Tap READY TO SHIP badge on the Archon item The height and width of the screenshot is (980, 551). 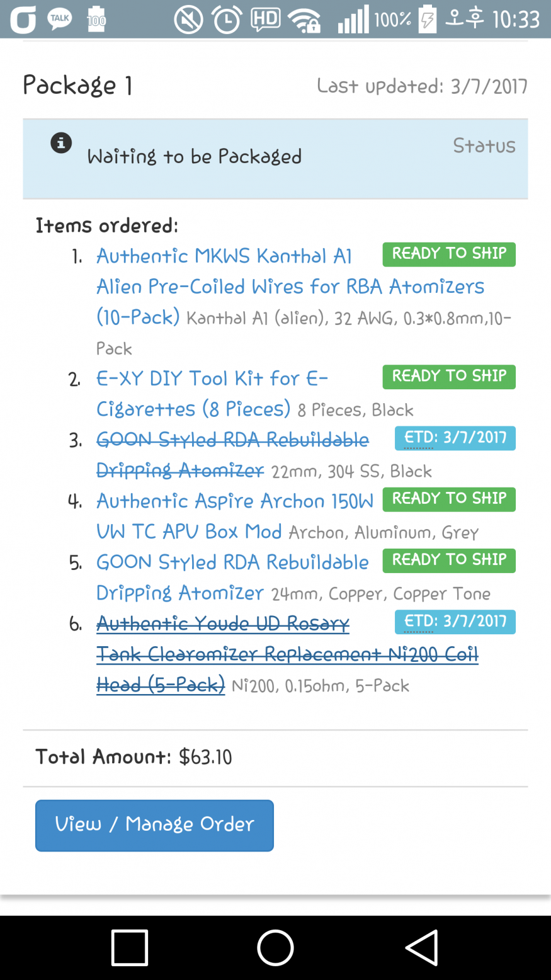[449, 499]
